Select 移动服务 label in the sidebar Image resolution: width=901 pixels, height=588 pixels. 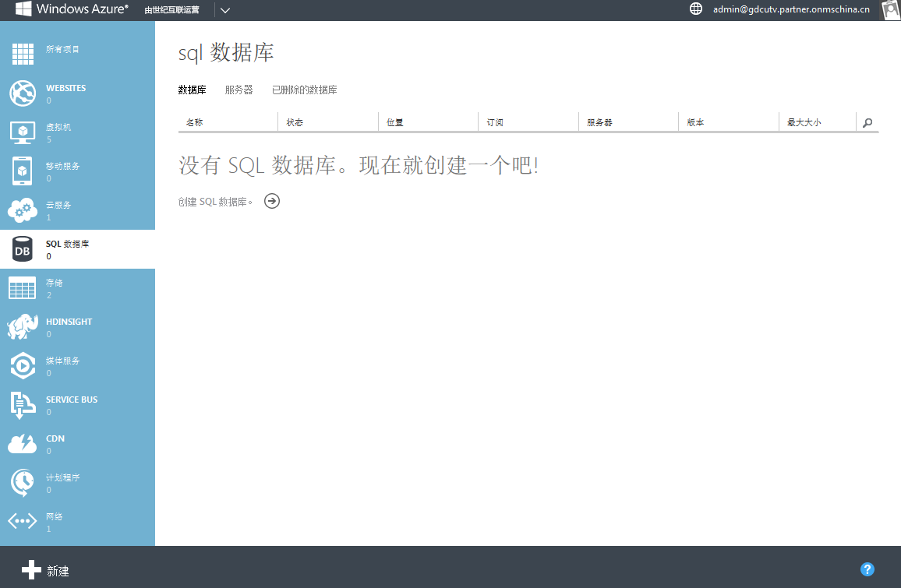[x=62, y=166]
